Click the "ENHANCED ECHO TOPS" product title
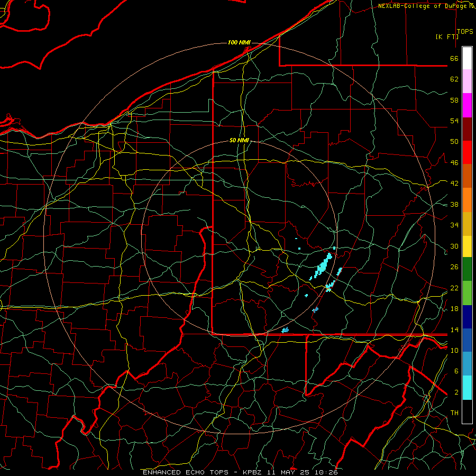Image resolution: width=476 pixels, height=476 pixels. pyautogui.click(x=186, y=472)
